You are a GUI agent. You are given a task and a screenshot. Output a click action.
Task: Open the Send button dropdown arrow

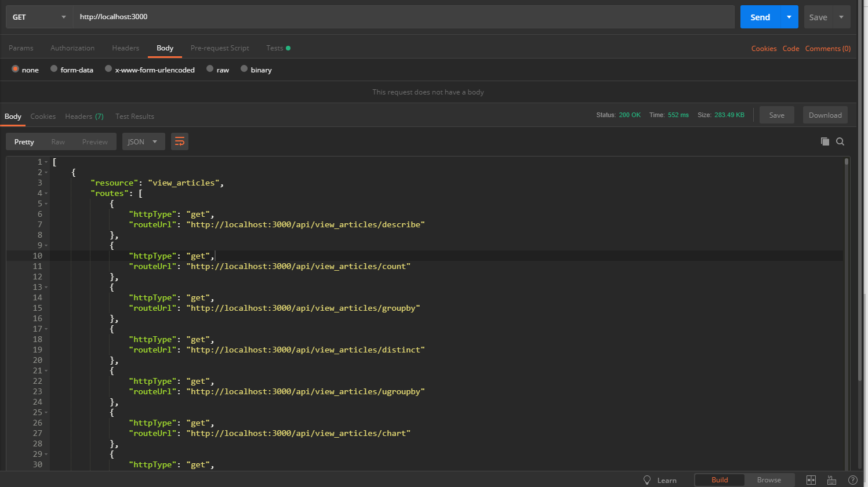(x=789, y=17)
